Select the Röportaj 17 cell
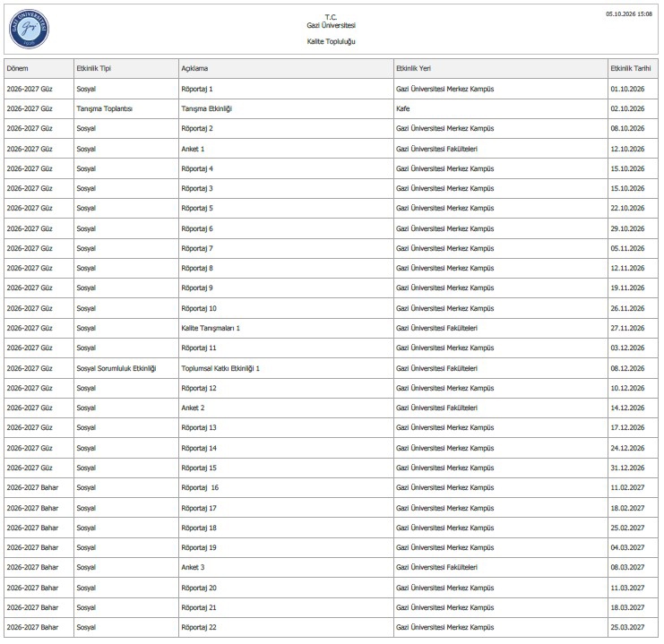 [x=286, y=508]
